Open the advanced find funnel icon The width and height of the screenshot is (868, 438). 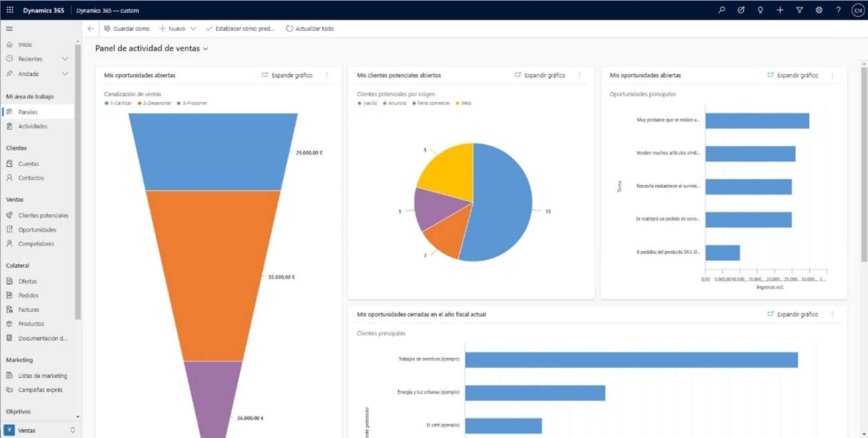coord(799,10)
